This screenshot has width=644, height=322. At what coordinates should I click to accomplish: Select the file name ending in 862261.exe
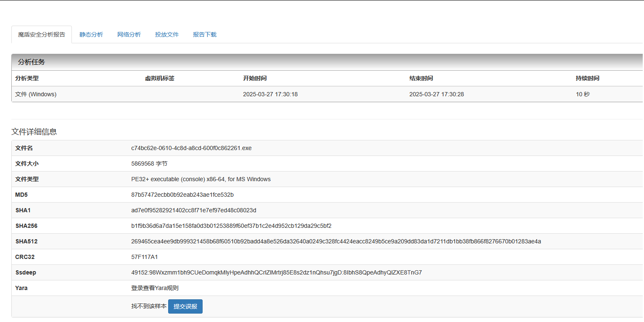coord(191,148)
